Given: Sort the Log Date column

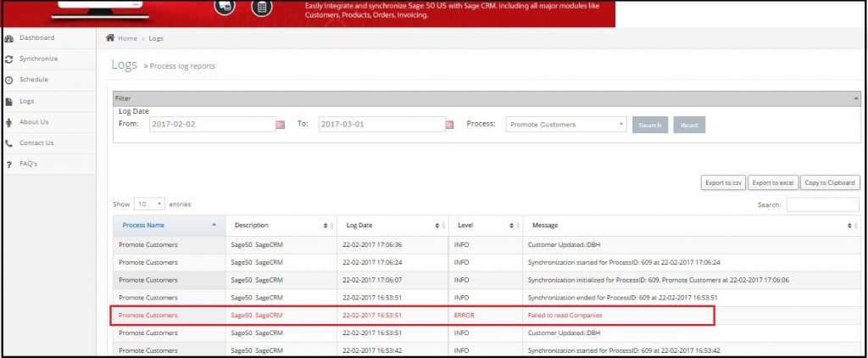Looking at the screenshot, I should pyautogui.click(x=439, y=226).
